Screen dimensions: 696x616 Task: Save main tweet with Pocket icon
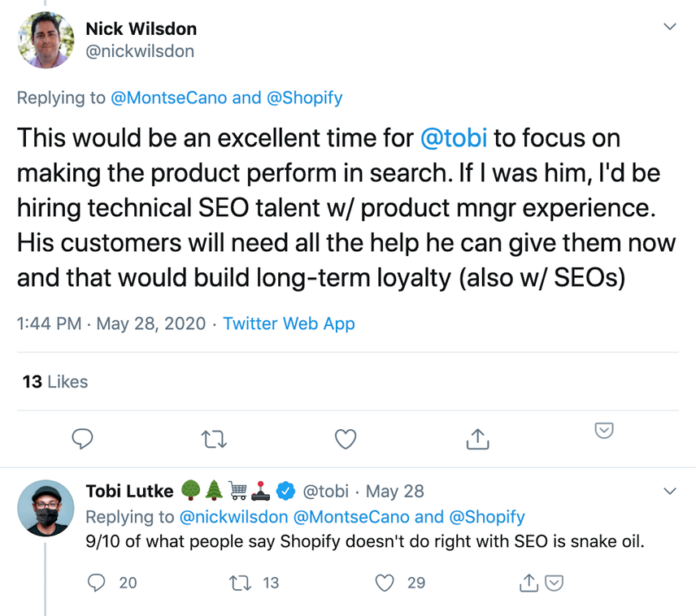pyautogui.click(x=603, y=431)
